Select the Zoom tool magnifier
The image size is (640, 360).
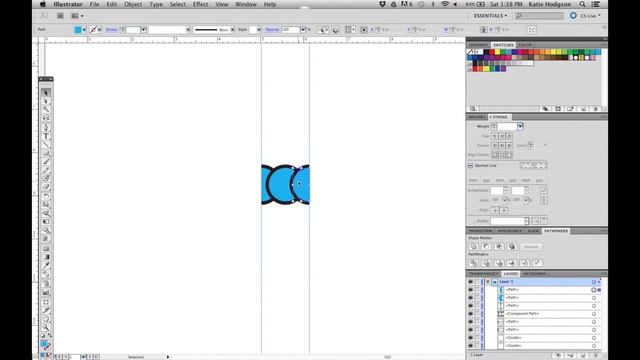coord(46,328)
